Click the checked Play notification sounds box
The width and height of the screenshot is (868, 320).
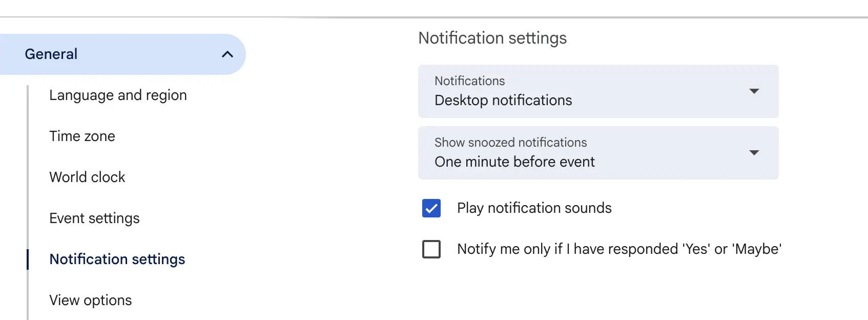431,208
